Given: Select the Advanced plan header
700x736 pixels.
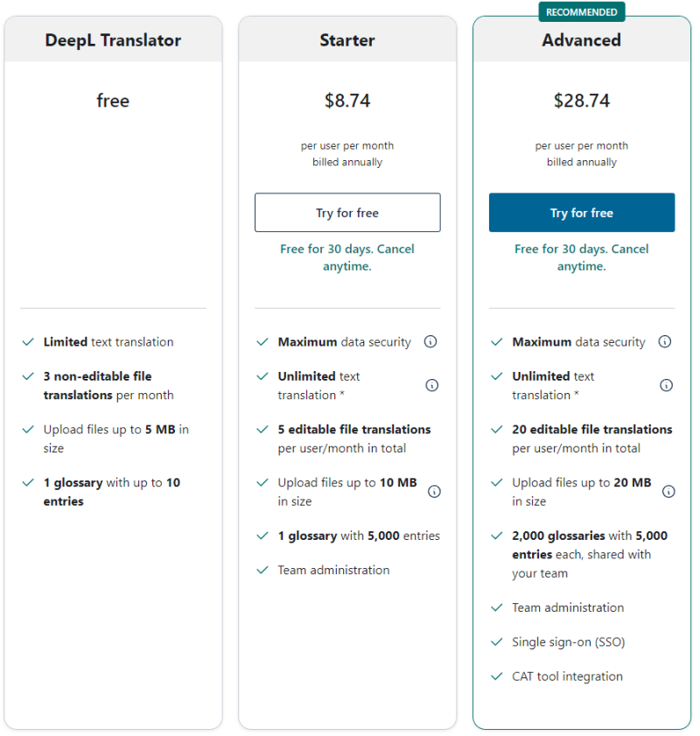Looking at the screenshot, I should (x=581, y=39).
